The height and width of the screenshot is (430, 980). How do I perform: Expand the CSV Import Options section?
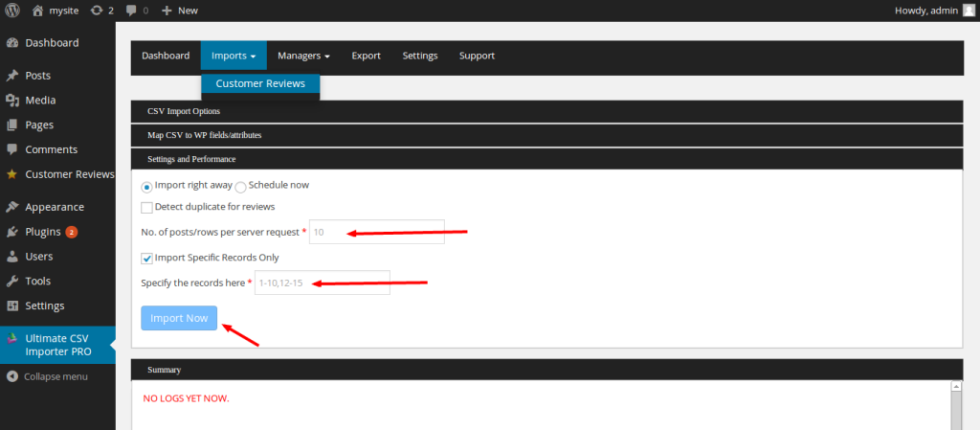click(546, 111)
